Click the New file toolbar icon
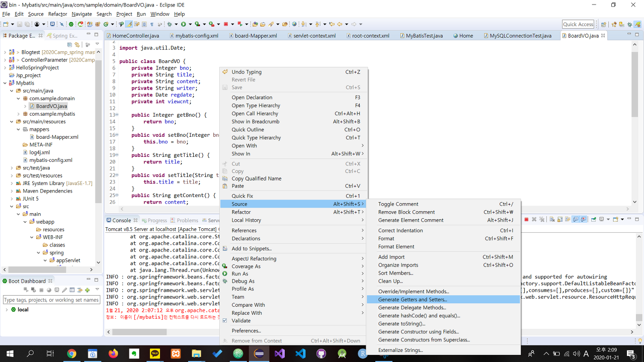 (6, 24)
